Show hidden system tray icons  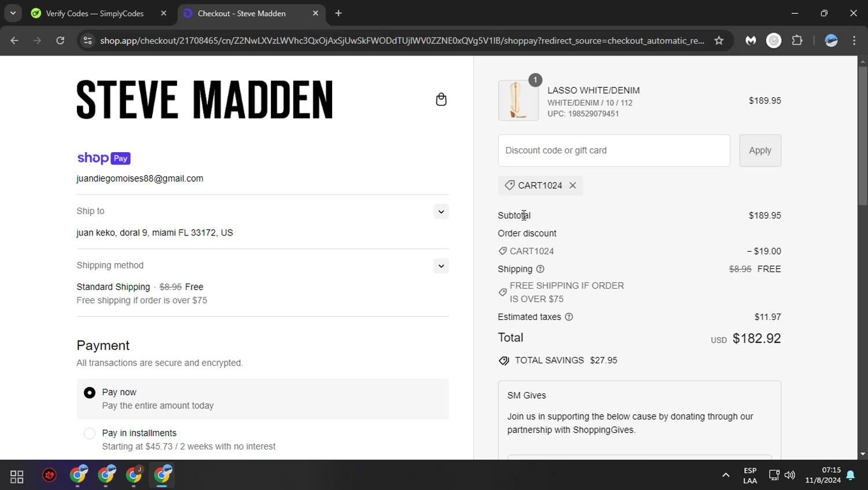click(x=726, y=476)
